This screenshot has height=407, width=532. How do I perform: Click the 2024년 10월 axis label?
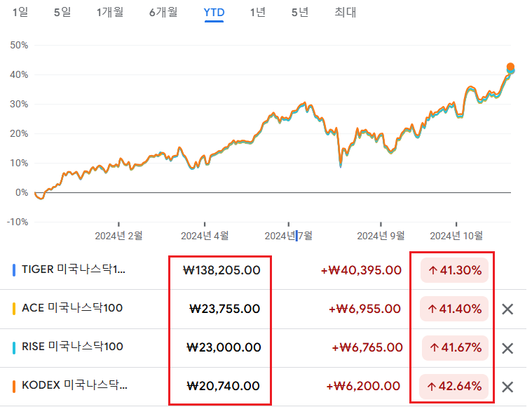[456, 236]
